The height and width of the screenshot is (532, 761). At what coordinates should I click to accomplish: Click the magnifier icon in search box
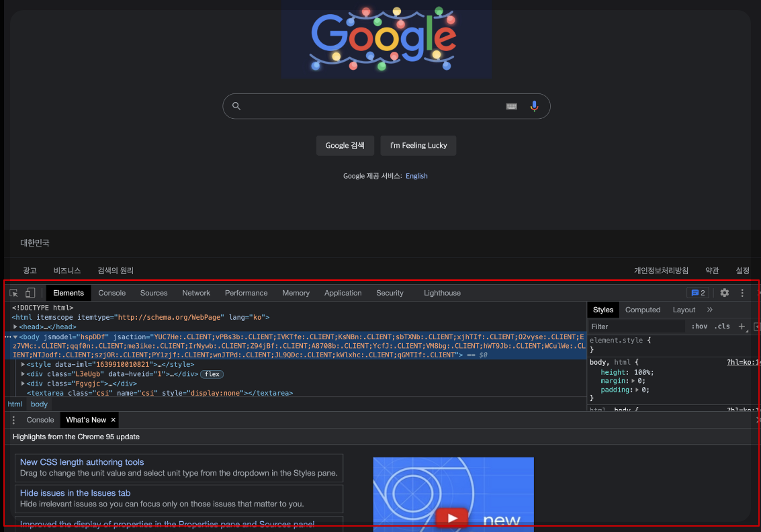tap(236, 106)
